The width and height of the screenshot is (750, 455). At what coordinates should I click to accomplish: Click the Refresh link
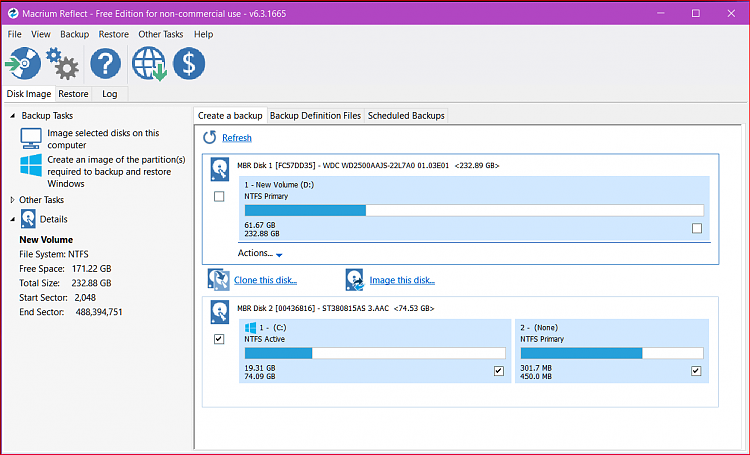(237, 138)
